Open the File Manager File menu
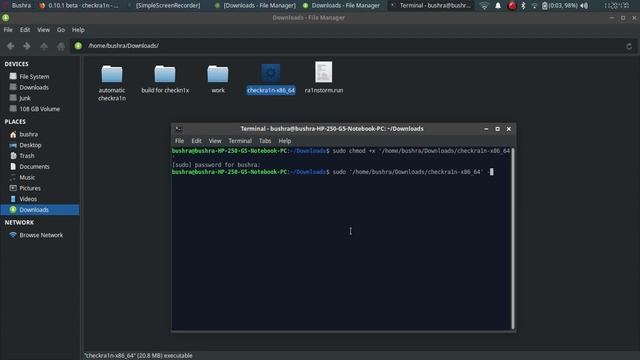 8,30
